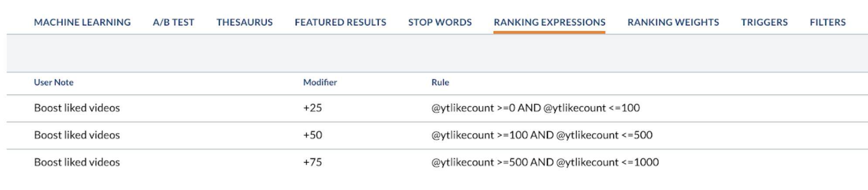Viewport: 868px width, 190px height.
Task: Select the third Boost liked videos row
Action: point(437,162)
